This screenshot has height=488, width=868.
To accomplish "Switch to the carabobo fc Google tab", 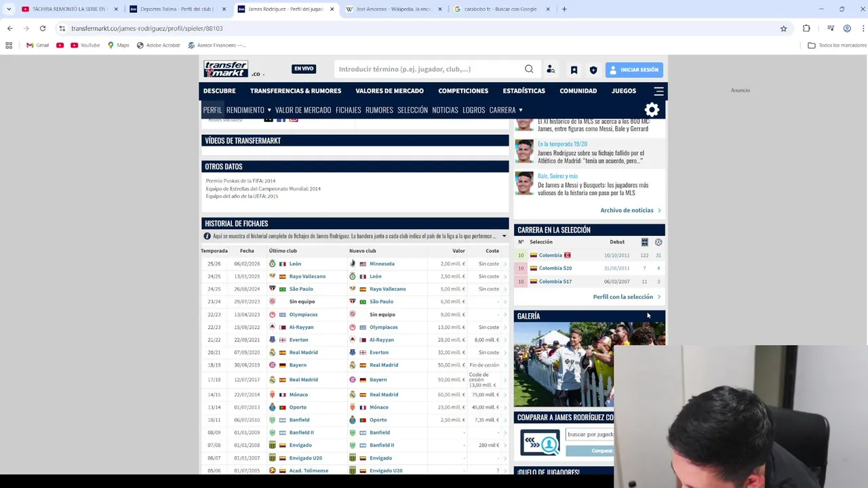I will point(500,9).
